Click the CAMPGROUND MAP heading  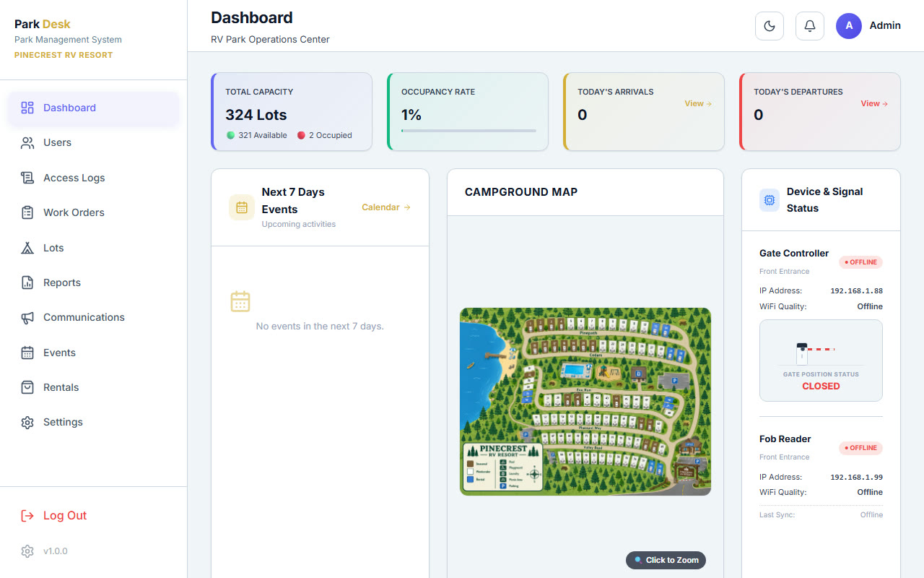521,192
